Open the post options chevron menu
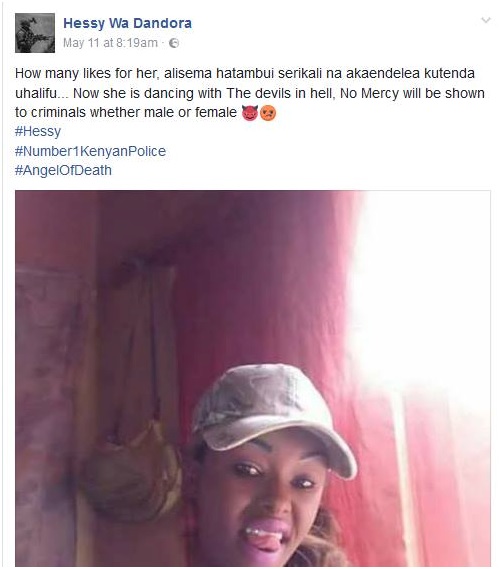503x569 pixels. (486, 20)
